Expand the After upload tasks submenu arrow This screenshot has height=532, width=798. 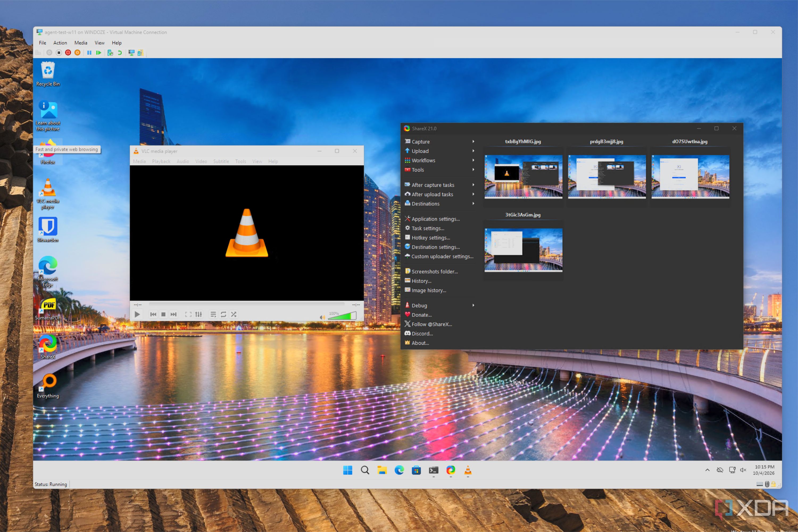pos(473,194)
